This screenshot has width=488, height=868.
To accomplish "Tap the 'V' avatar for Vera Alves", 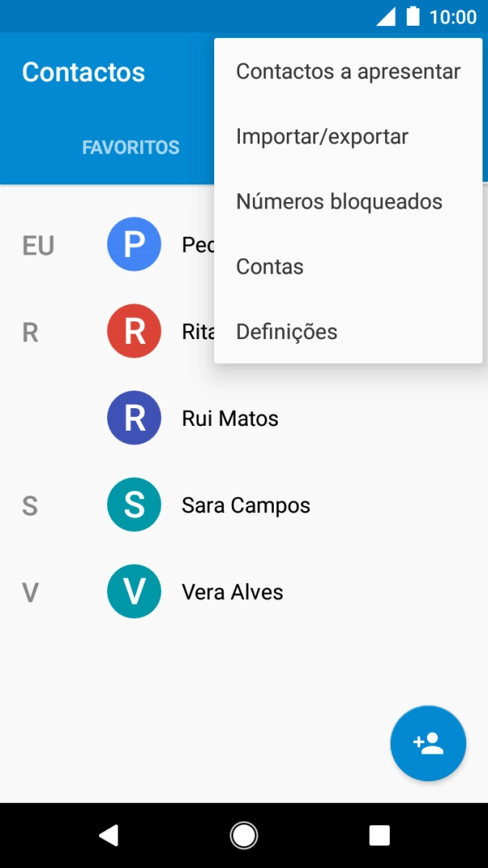I will click(134, 591).
